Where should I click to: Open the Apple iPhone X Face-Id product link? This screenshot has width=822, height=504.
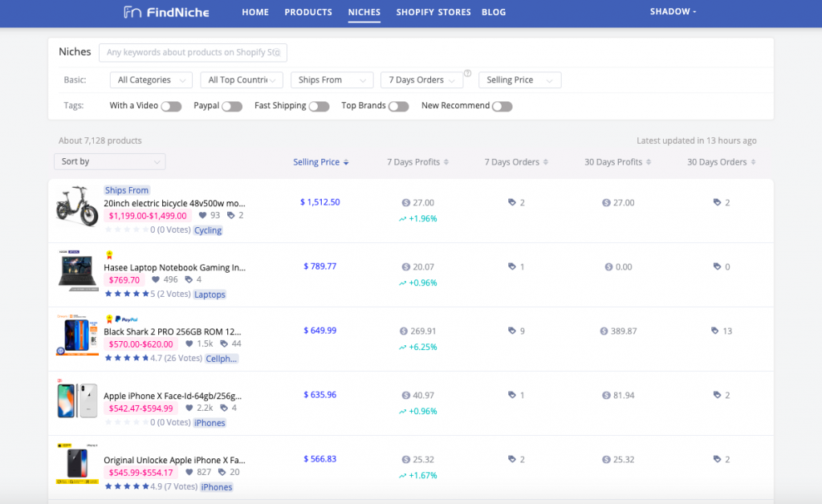coord(173,396)
